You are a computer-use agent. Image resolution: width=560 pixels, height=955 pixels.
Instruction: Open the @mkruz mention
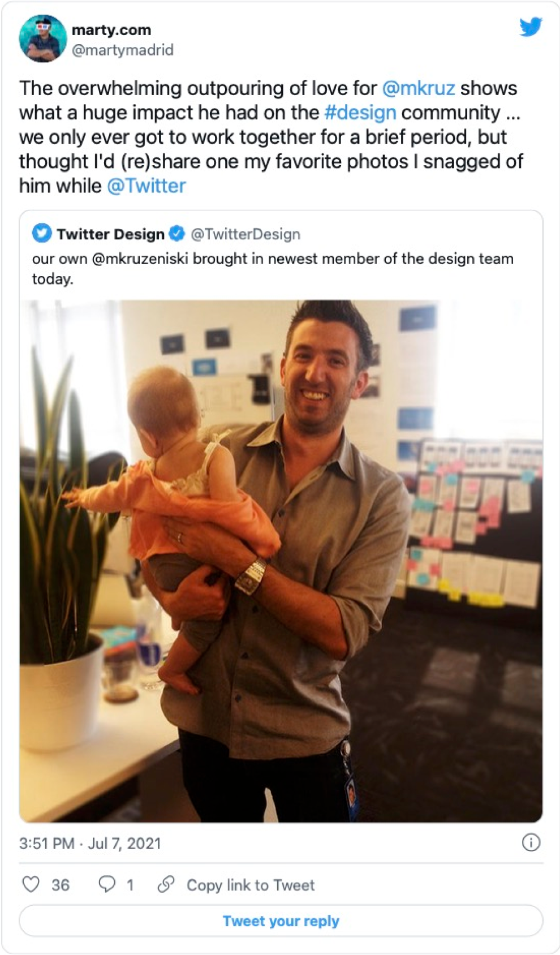pos(419,88)
